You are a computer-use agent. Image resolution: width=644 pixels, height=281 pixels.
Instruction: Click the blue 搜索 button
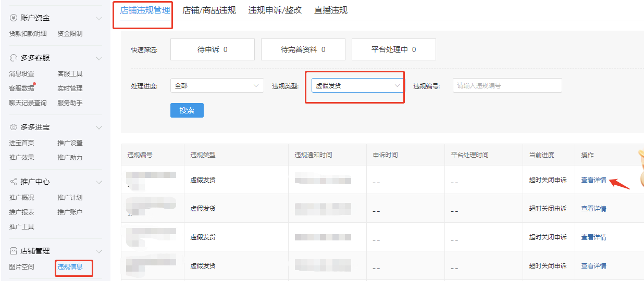click(x=187, y=110)
